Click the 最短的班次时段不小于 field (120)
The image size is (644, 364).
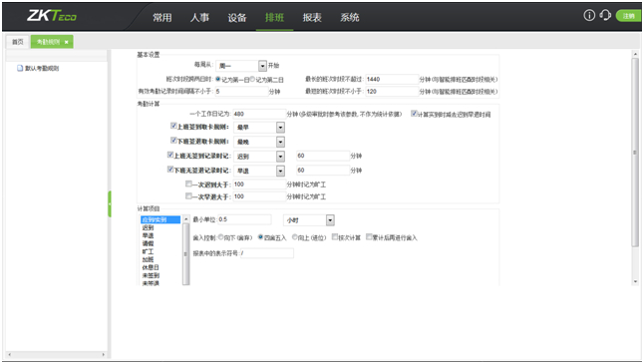[x=392, y=91]
